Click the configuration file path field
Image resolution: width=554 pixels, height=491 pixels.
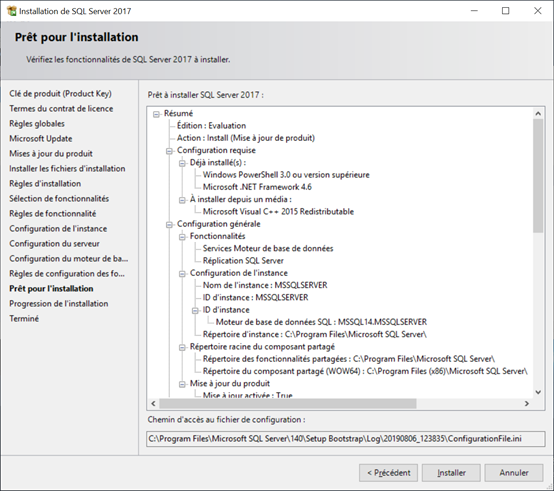click(346, 439)
